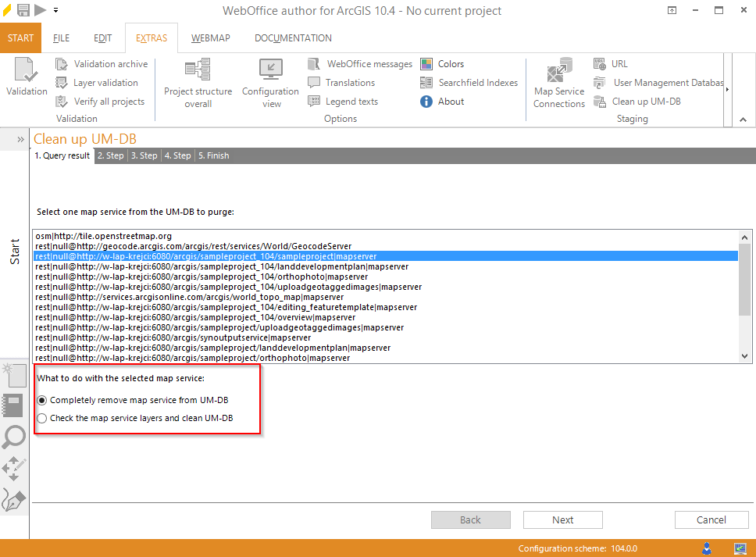756x557 pixels.
Task: Open the DOCUMENTATION ribbon tab
Action: click(293, 38)
